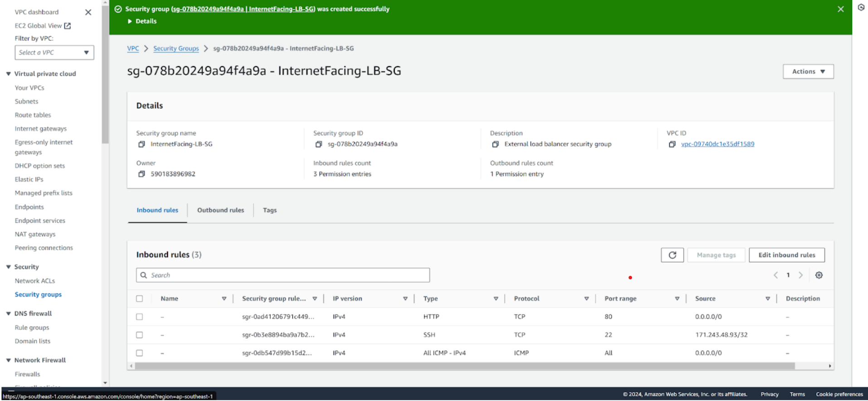
Task: Open the side panel icon at top right
Action: pyautogui.click(x=861, y=7)
